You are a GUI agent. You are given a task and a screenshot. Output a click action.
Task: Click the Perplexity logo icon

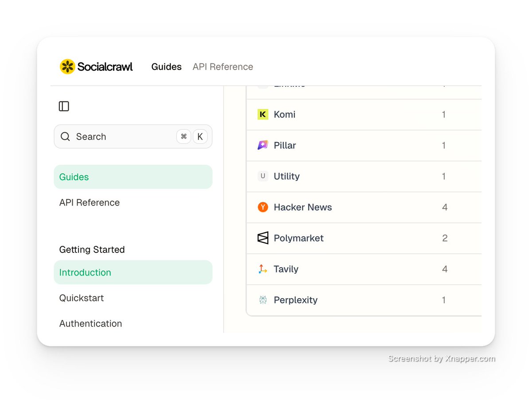tap(263, 300)
